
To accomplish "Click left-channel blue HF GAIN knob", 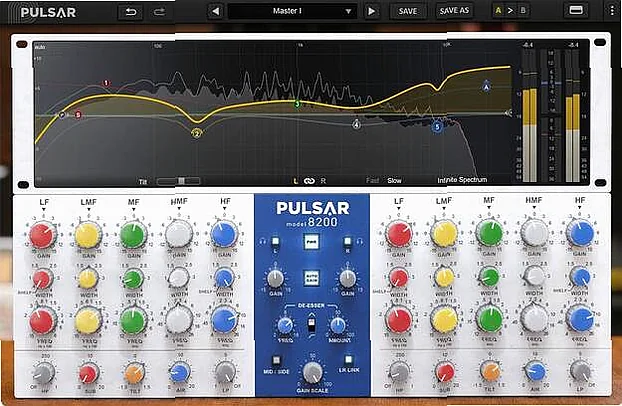I will coord(224,235).
